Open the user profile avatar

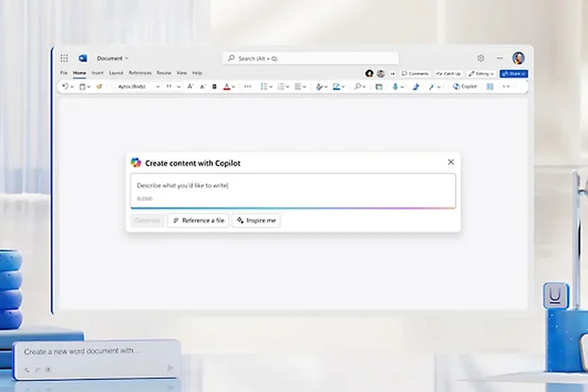(518, 58)
